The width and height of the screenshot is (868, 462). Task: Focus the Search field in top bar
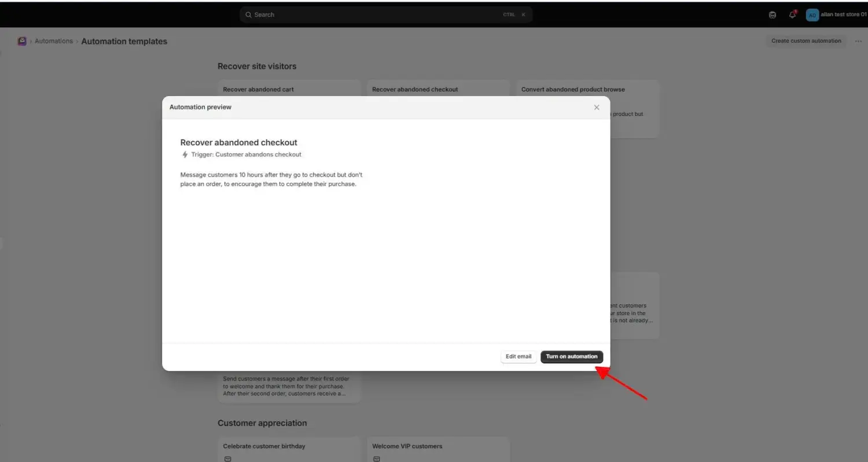click(x=386, y=14)
